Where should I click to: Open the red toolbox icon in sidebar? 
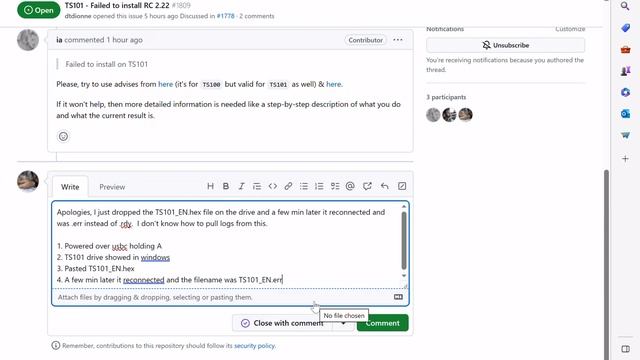click(625, 50)
